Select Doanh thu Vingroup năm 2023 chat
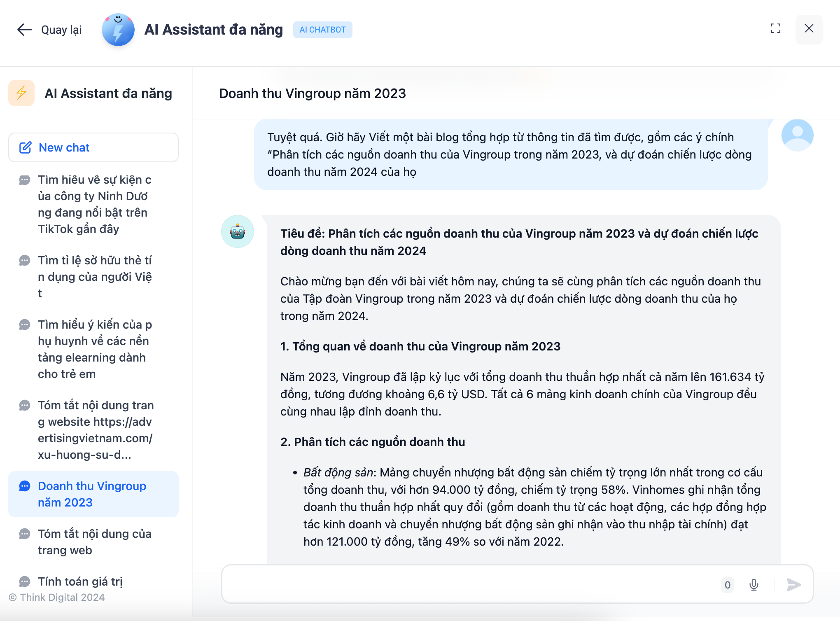The width and height of the screenshot is (840, 621). [93, 494]
